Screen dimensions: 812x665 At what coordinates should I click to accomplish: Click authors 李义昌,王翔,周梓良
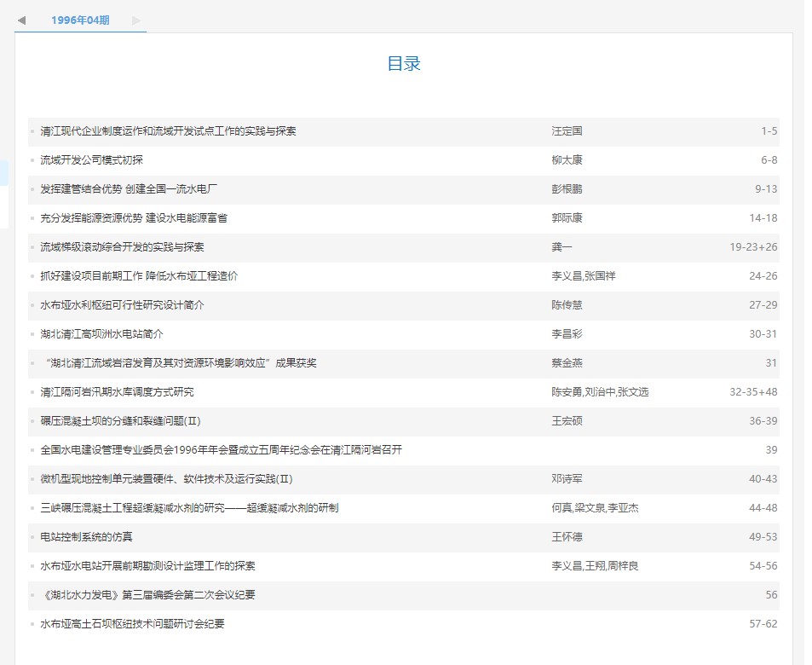pyautogui.click(x=595, y=566)
